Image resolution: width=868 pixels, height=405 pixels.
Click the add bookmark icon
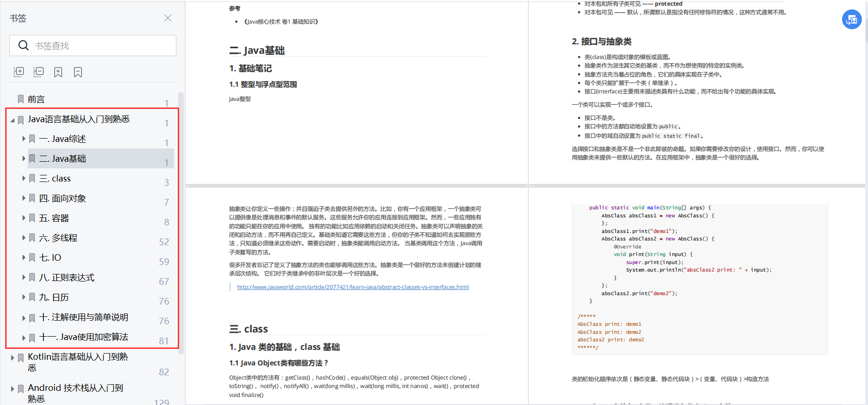point(58,72)
